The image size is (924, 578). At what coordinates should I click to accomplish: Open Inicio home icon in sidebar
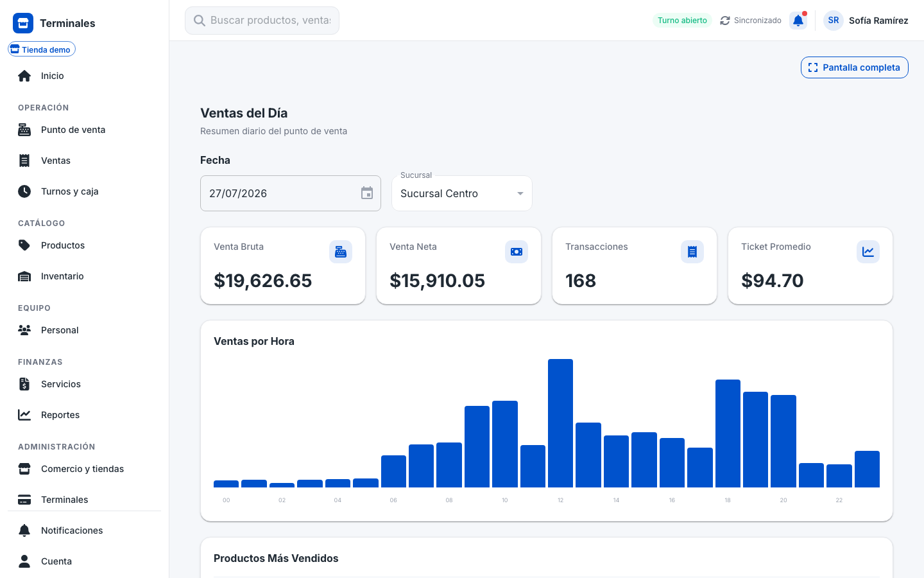24,76
